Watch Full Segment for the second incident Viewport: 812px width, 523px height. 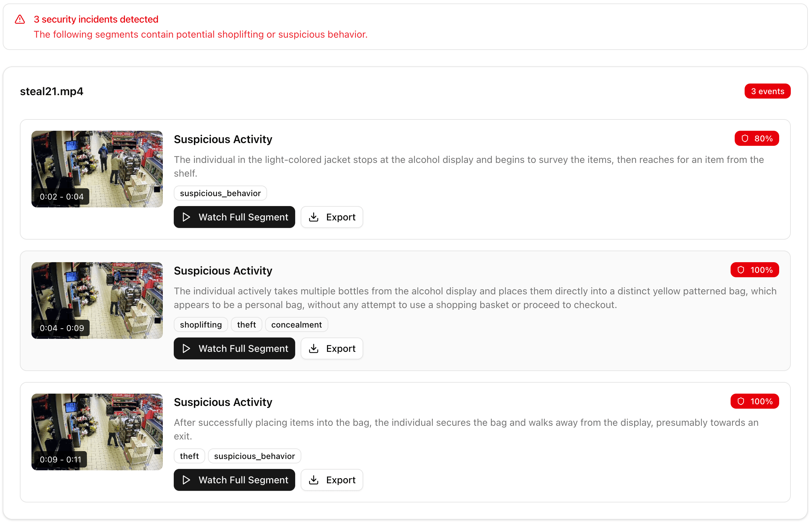click(x=234, y=348)
